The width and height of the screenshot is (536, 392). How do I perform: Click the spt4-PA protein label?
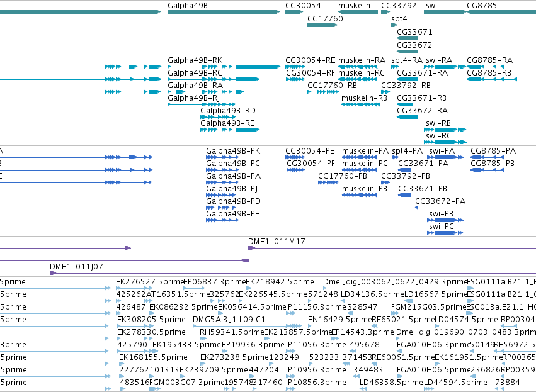tap(407, 151)
